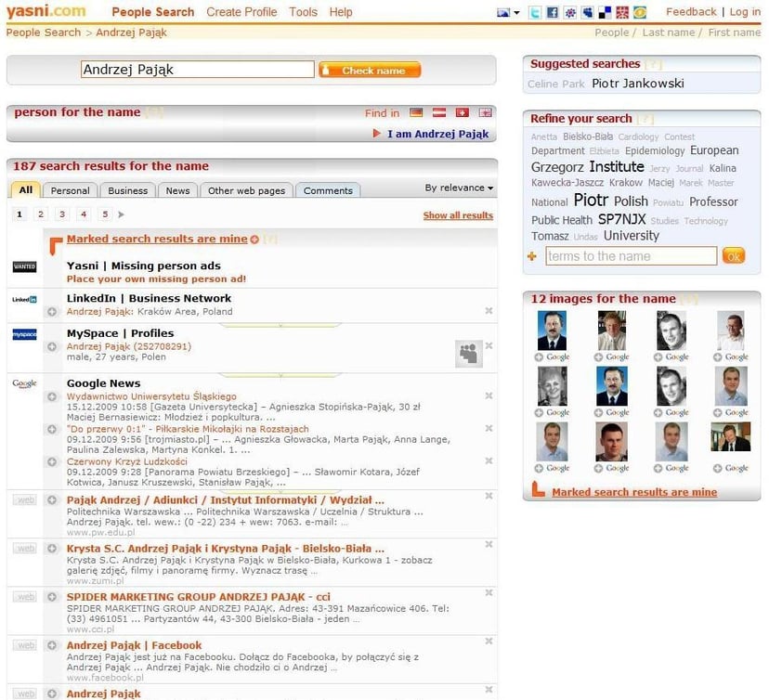Screen dimensions: 769x700
Task: Switch to Other web pages tab
Action: click(x=247, y=190)
